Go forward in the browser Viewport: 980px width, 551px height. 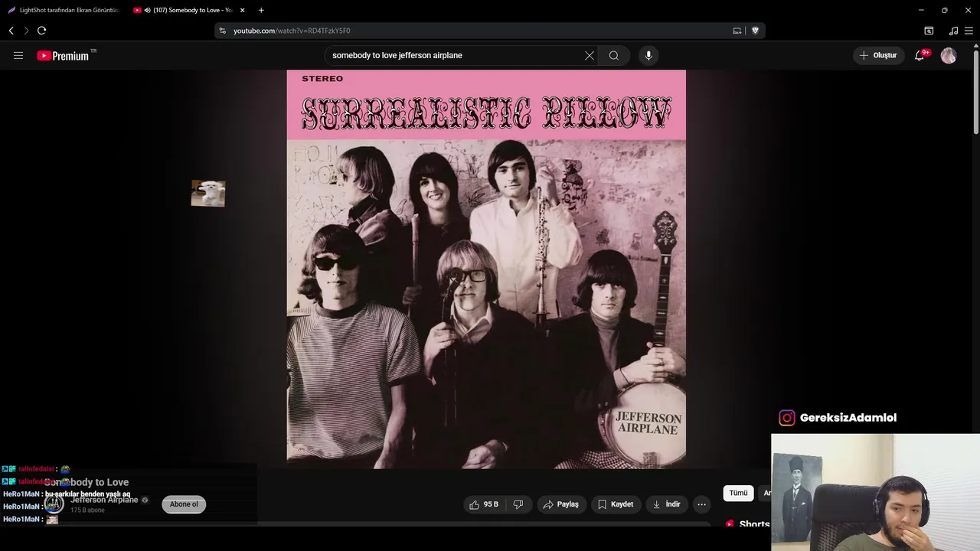(x=26, y=31)
